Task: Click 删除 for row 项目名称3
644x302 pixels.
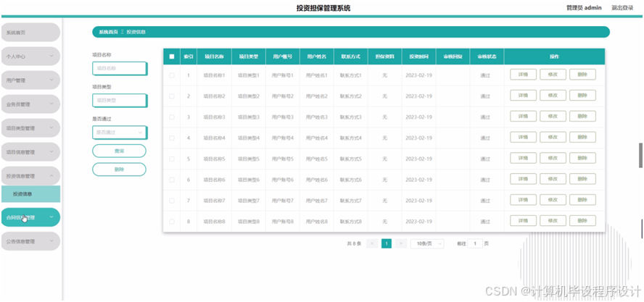Action: tap(582, 117)
